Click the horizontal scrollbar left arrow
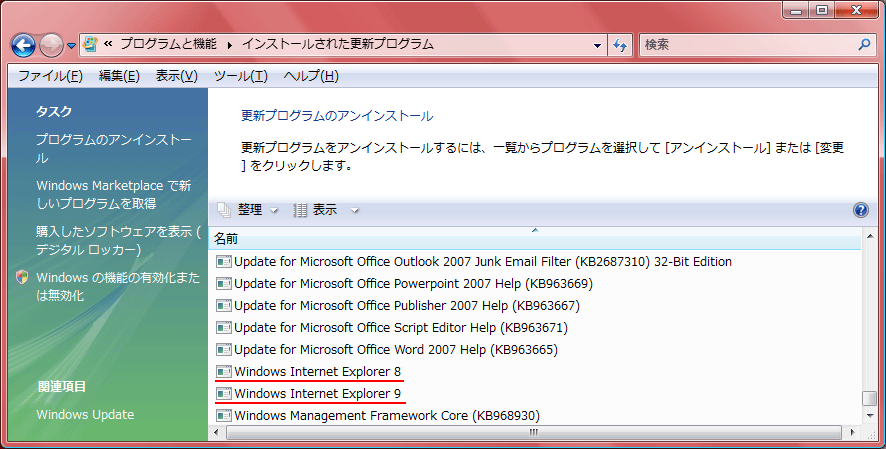The width and height of the screenshot is (886, 449). 217,433
